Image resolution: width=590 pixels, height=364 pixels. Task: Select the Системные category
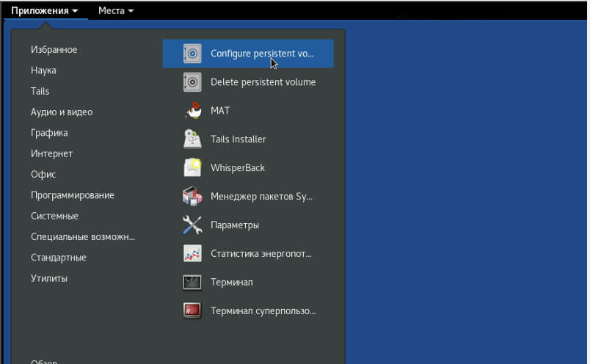[55, 216]
